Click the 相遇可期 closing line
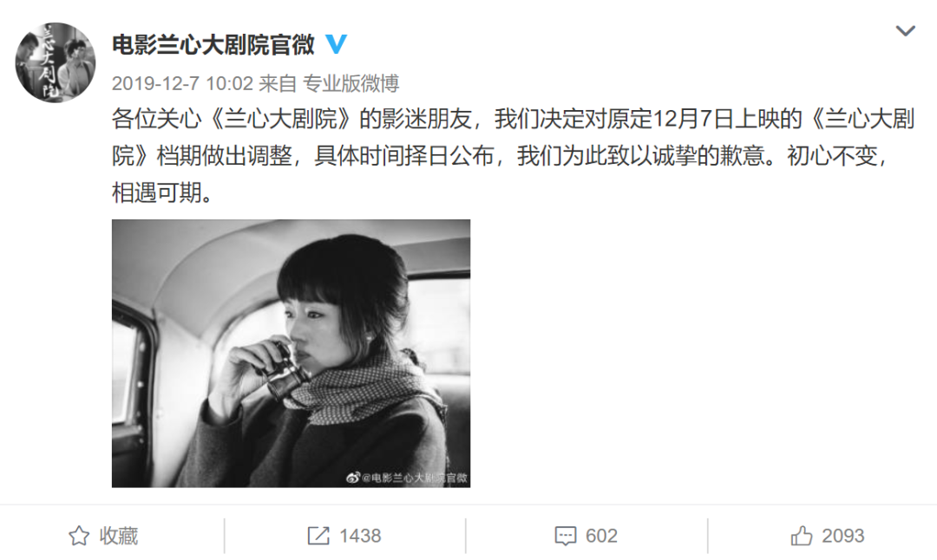 click(x=157, y=192)
